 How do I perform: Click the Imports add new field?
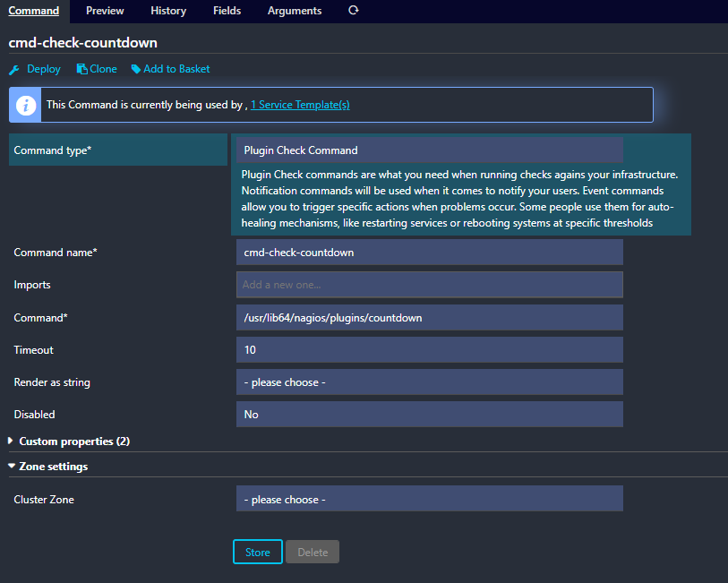click(429, 285)
